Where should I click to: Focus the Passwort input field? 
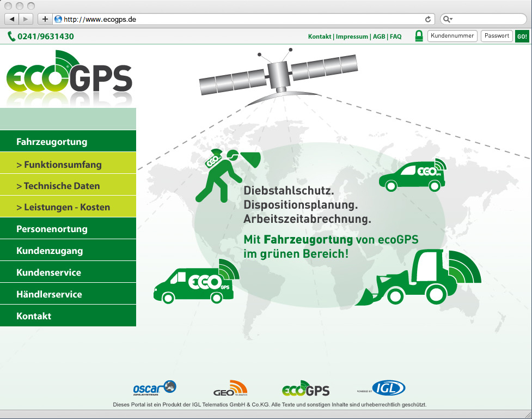(x=497, y=36)
